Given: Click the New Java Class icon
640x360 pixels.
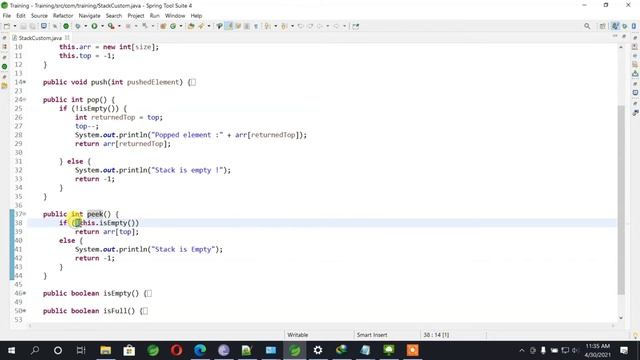Looking at the screenshot, I should (173, 26).
